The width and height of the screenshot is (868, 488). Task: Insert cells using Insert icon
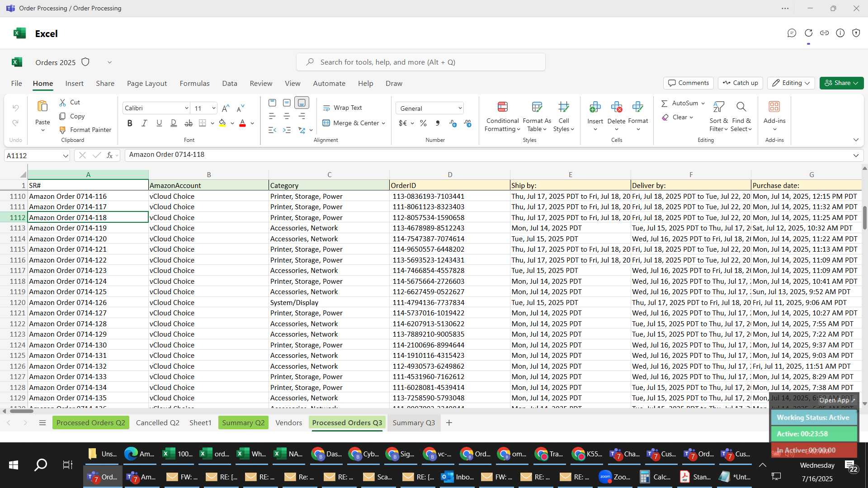595,107
